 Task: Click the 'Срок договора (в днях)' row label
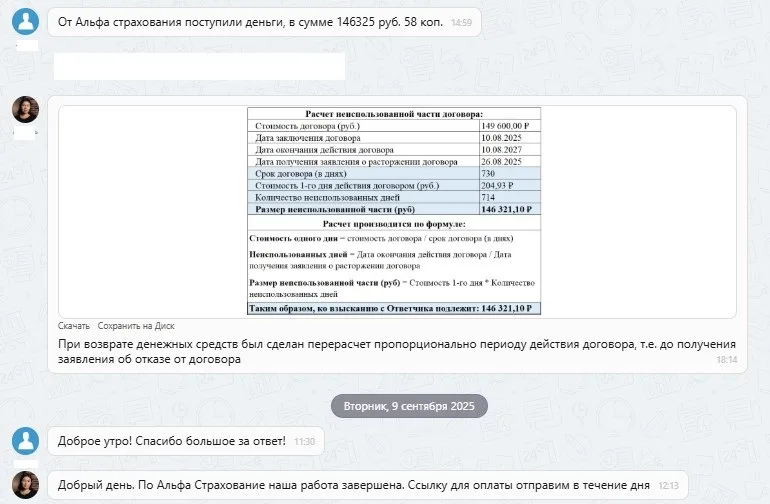(x=301, y=174)
